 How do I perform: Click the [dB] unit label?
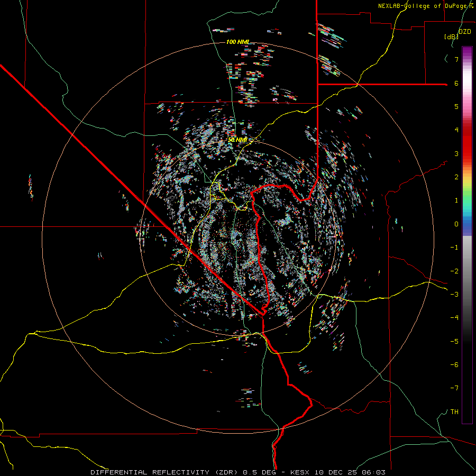coord(451,36)
